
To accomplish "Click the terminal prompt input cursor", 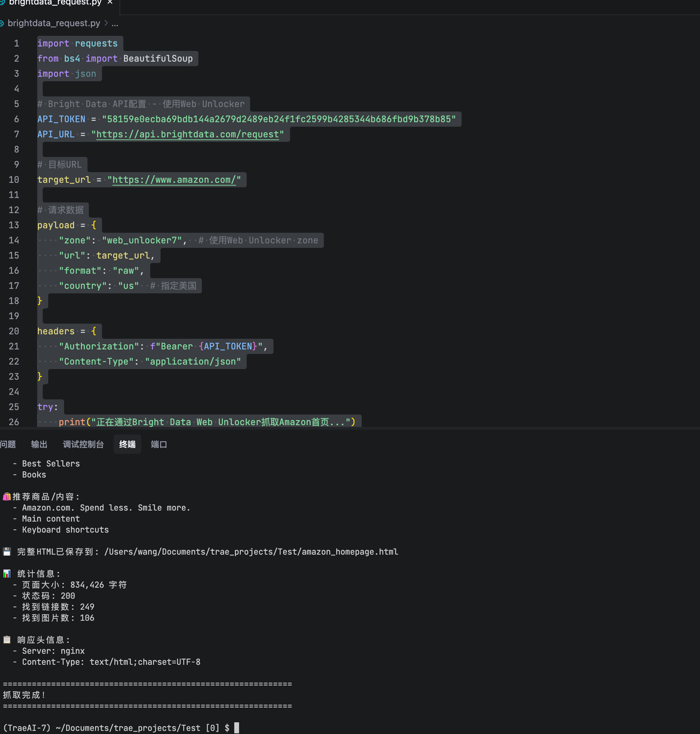I will coord(237,728).
